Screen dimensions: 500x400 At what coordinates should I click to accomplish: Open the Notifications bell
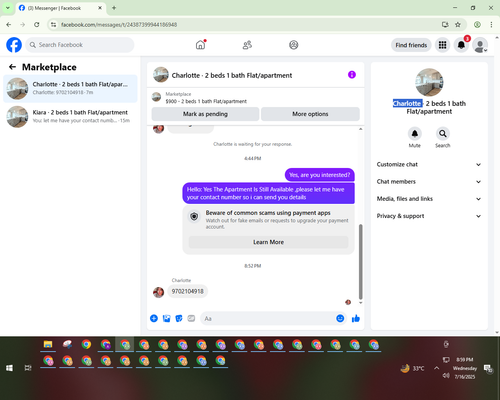point(461,45)
